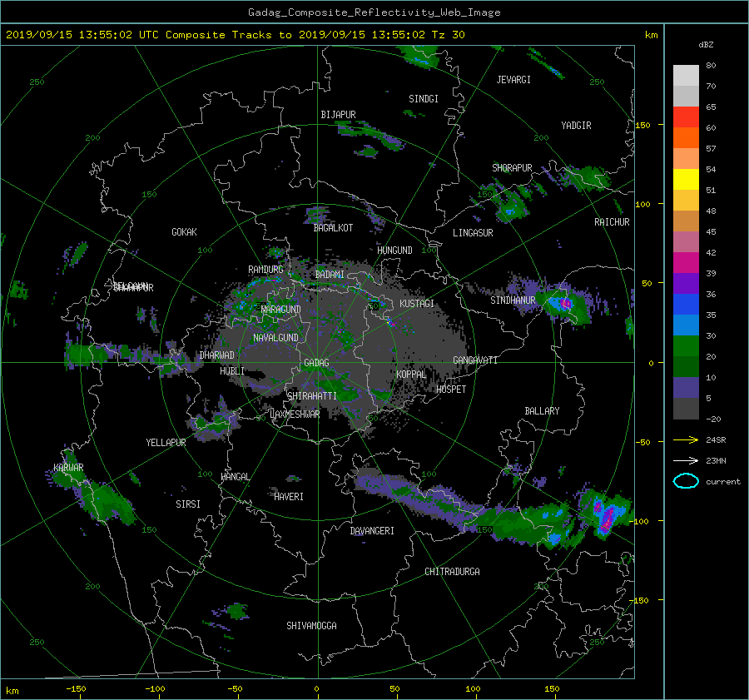Screen dimensions: 749x700
Task: Click the 150 km right axis tick label
Action: pos(642,125)
